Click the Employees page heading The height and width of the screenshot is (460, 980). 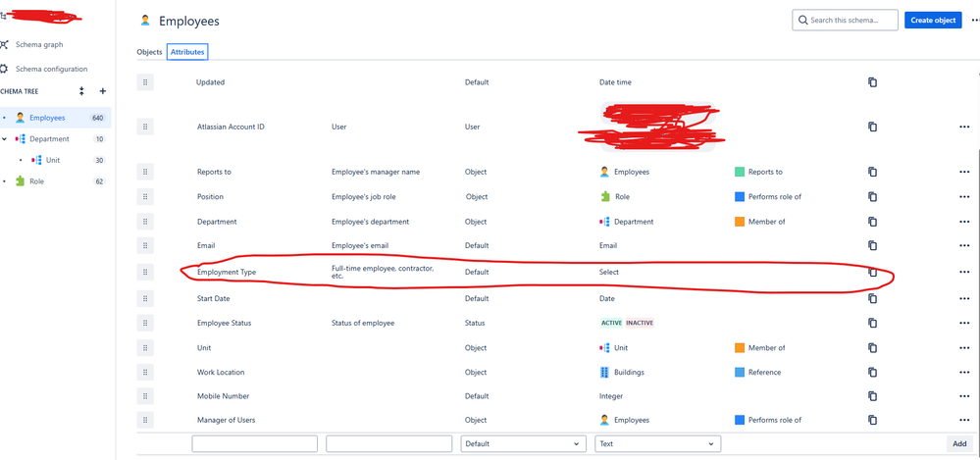point(189,21)
